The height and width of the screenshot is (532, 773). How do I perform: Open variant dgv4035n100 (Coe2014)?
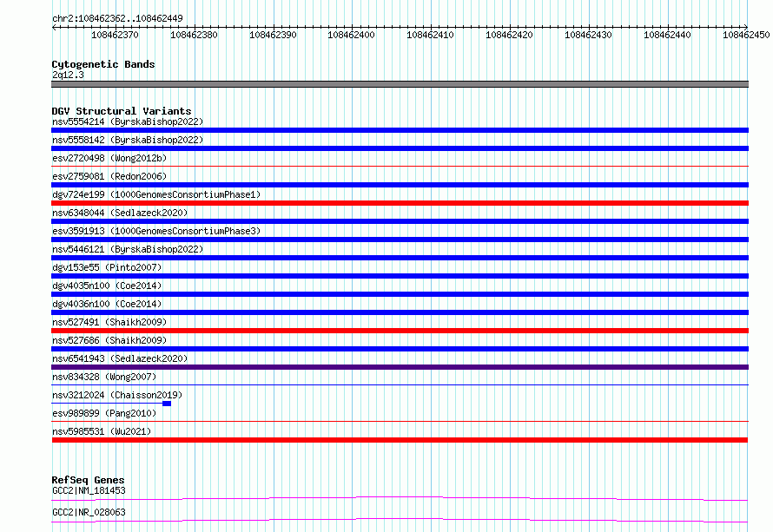pos(107,286)
